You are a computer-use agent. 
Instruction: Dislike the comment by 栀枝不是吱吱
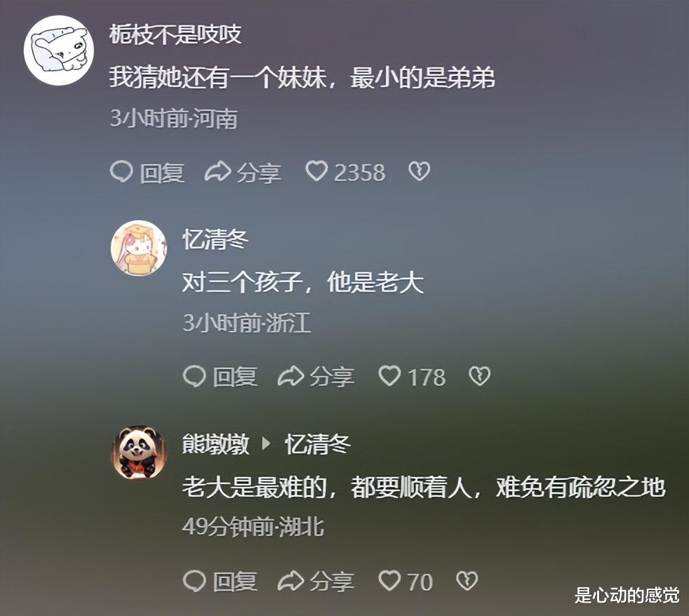click(419, 171)
